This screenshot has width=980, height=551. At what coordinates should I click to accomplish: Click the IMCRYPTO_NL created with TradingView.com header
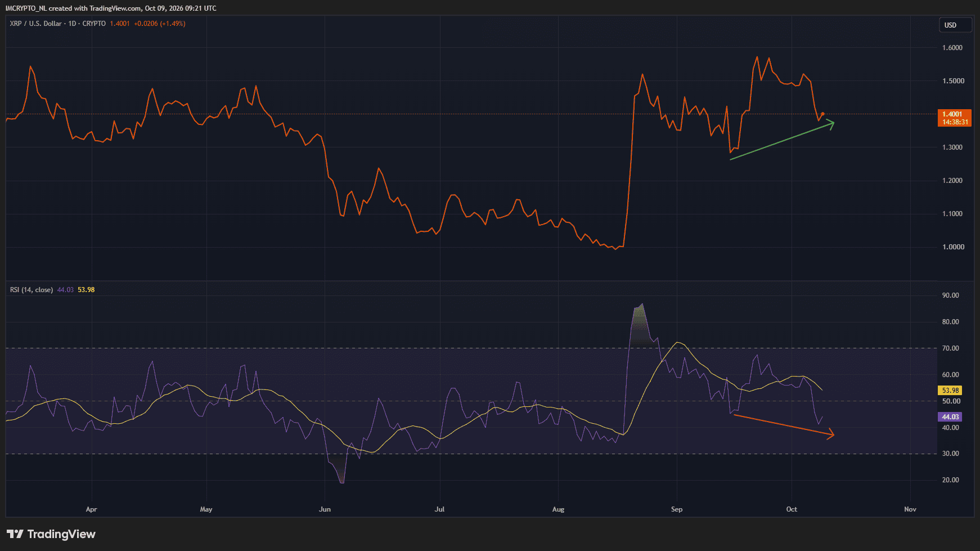tap(111, 8)
